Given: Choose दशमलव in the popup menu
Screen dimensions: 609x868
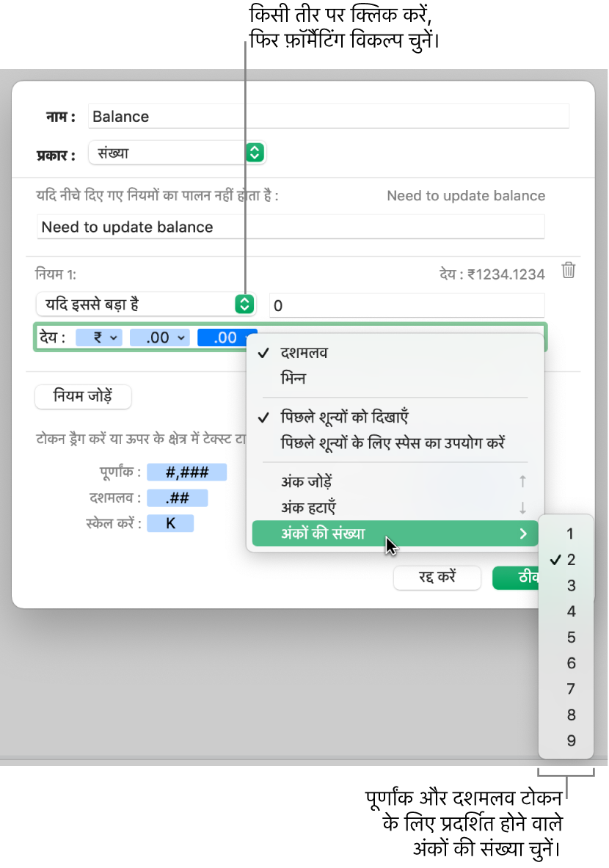Looking at the screenshot, I should (395, 353).
